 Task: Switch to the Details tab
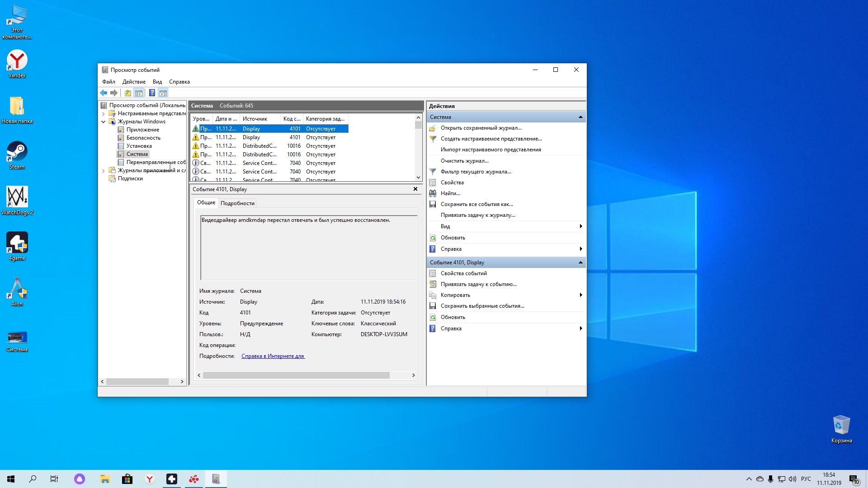237,203
